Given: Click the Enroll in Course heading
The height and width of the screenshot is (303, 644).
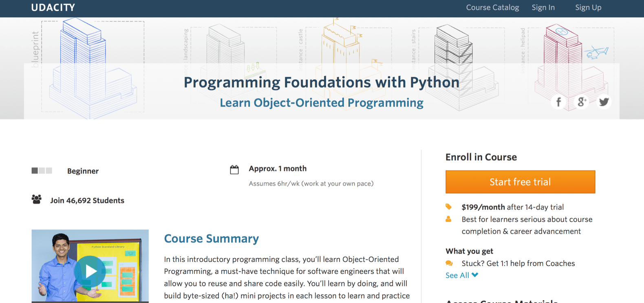Looking at the screenshot, I should [x=481, y=157].
